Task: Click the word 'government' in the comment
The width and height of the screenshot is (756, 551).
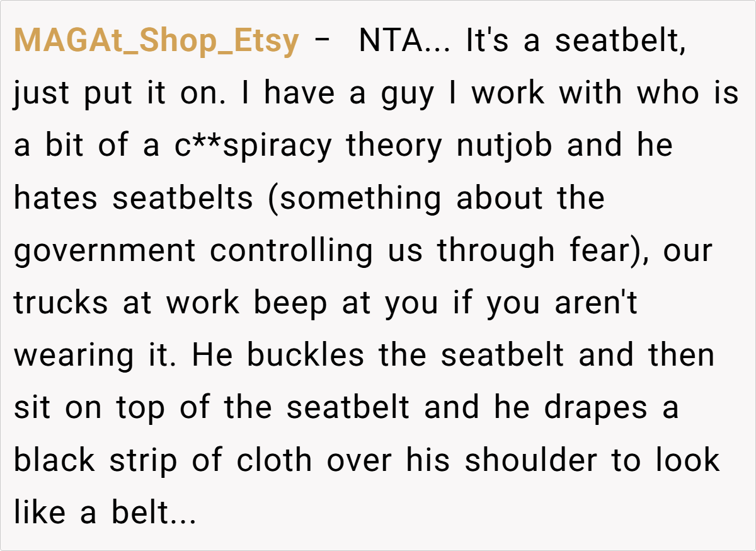Action: coord(105,251)
